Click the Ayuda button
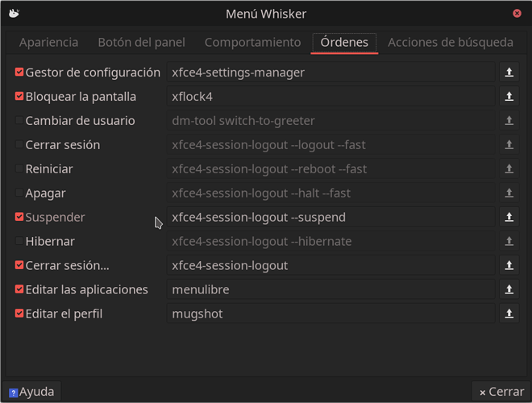 tap(31, 392)
